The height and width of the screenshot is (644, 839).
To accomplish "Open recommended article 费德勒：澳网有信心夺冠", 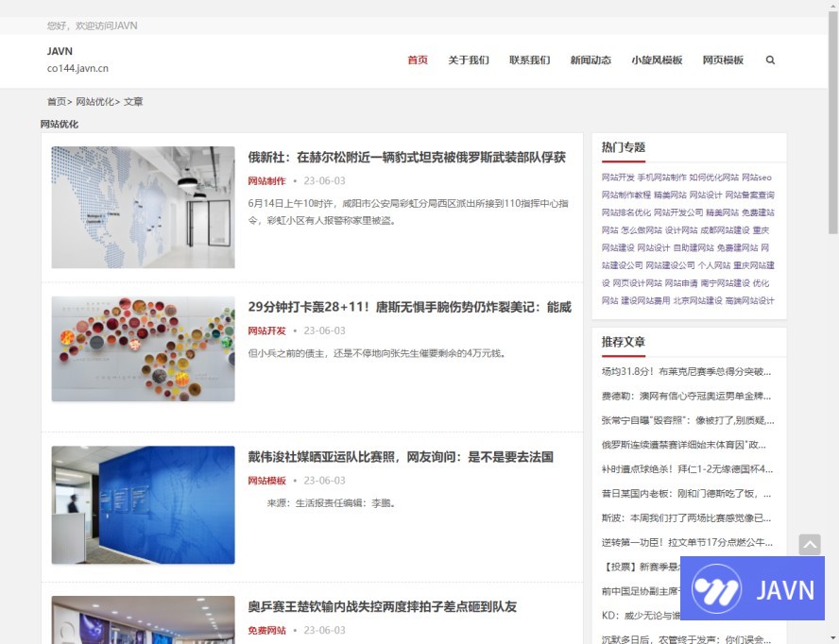I will [x=687, y=396].
